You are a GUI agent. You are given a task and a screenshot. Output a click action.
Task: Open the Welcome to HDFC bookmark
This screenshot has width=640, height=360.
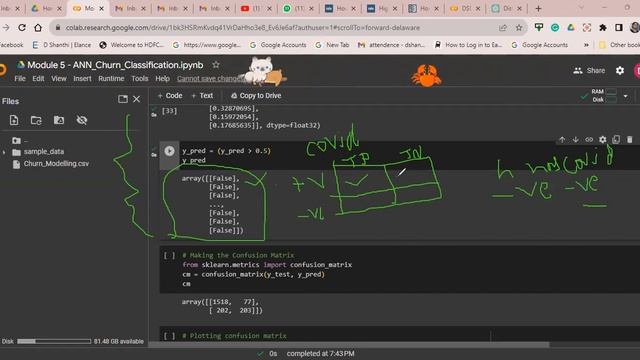click(131, 45)
